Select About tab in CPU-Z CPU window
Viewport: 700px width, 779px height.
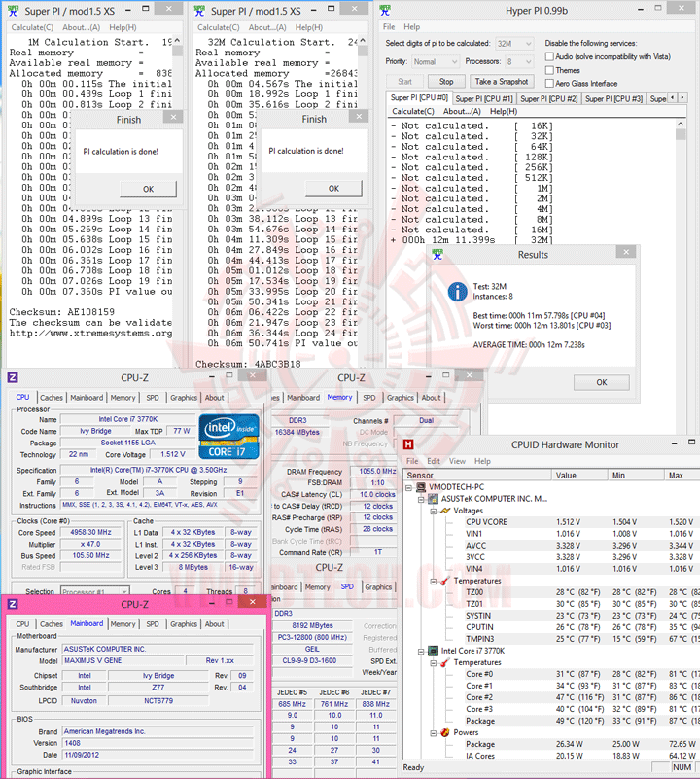click(214, 398)
